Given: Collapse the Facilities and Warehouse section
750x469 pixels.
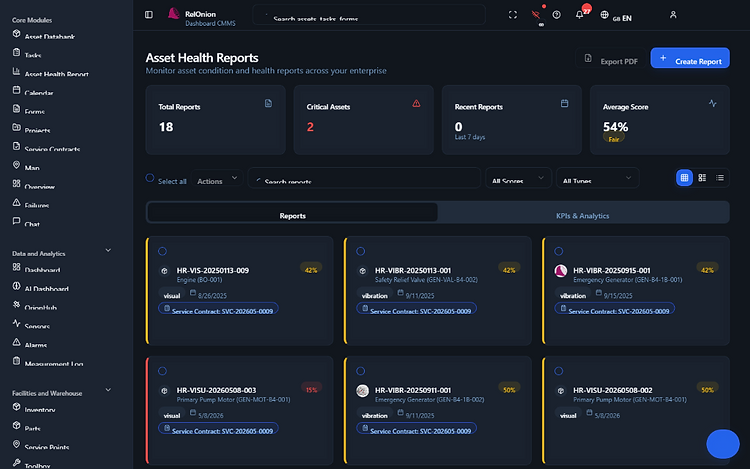Looking at the screenshot, I should click(x=108, y=390).
